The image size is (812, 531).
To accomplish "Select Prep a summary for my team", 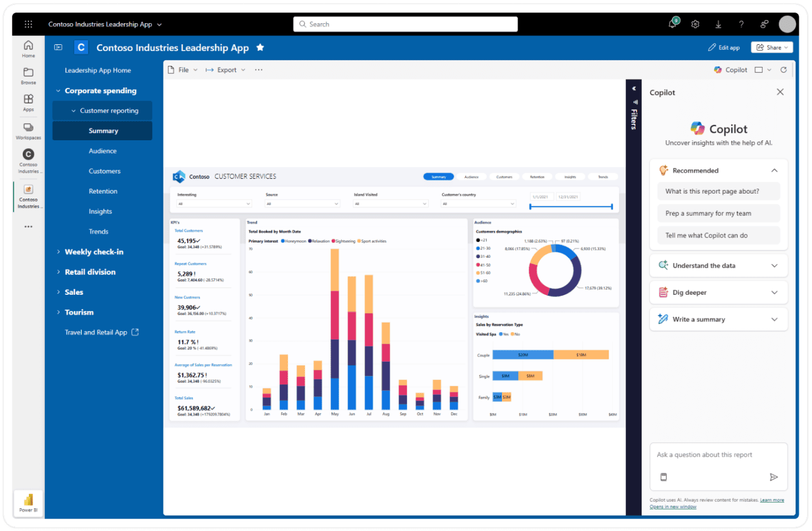I will click(718, 214).
